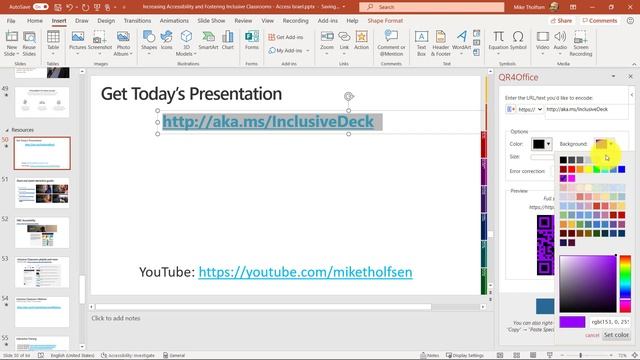Open the Slide Show tab
640x360 pixels.
tap(211, 20)
